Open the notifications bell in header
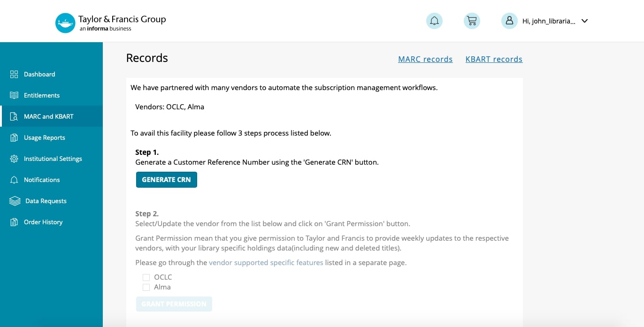 [x=434, y=21]
